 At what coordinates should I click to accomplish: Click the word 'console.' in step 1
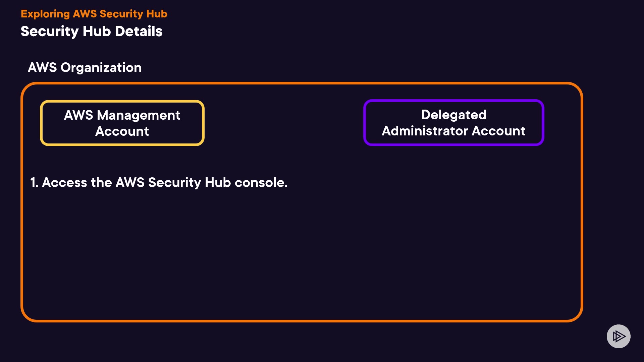[x=261, y=182]
